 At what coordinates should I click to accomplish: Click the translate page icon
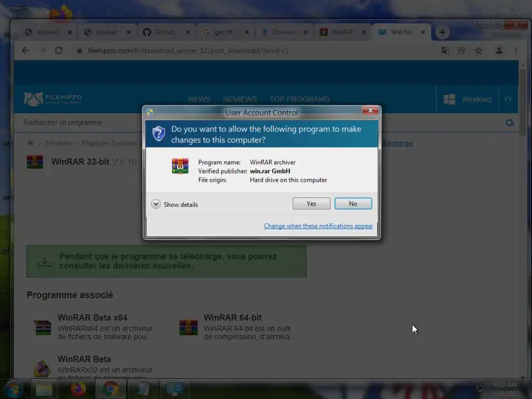coord(445,50)
